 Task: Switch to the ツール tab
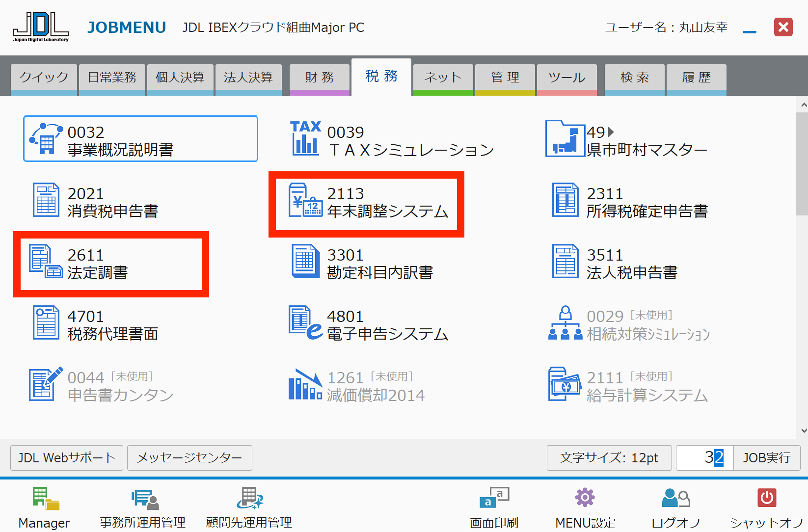[567, 79]
